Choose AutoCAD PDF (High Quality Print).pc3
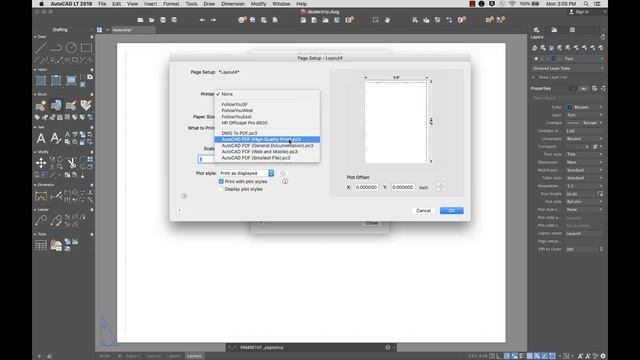Image resolution: width=640 pixels, height=360 pixels. coord(267,139)
